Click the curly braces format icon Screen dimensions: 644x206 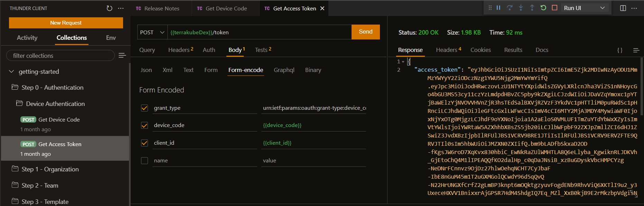point(620,50)
